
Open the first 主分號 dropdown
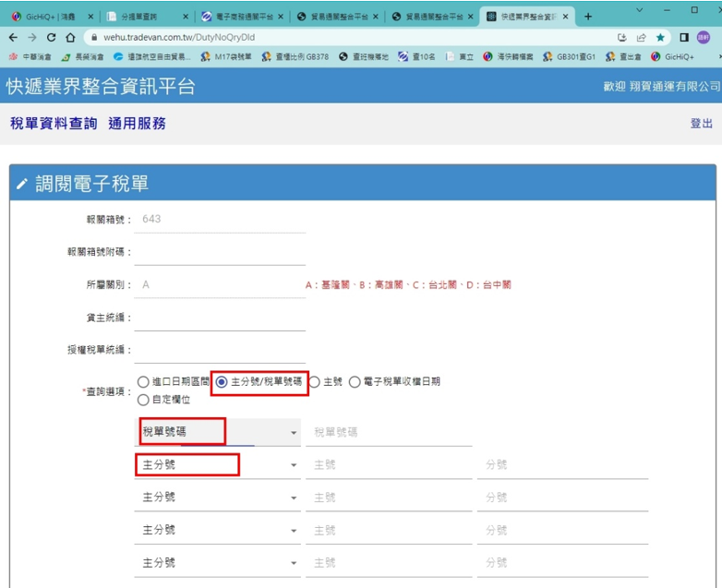pos(294,465)
